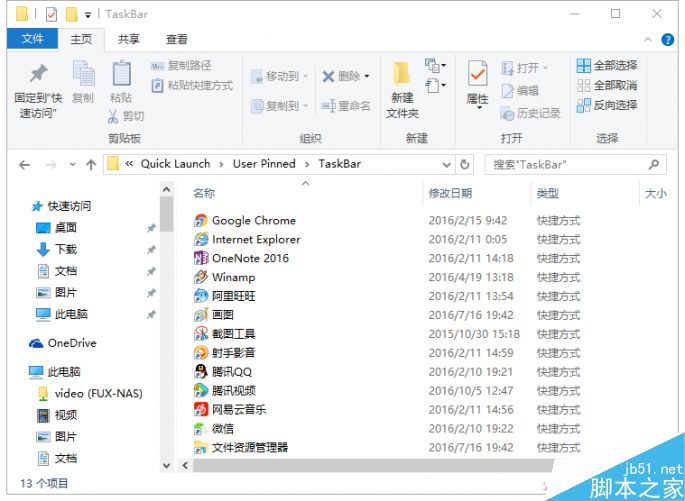Click the New folder (新建文件夹) icon
This screenshot has width=685, height=501.
coord(401,74)
